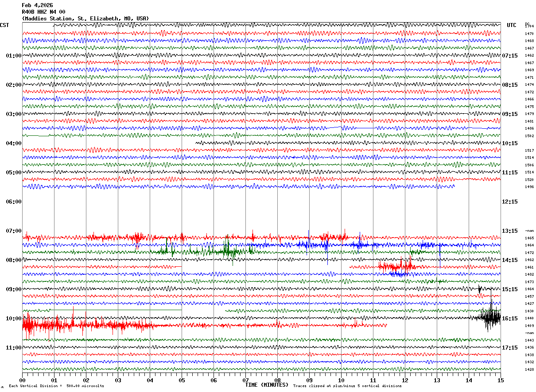Select the DC offset value 1475

pos(529,107)
